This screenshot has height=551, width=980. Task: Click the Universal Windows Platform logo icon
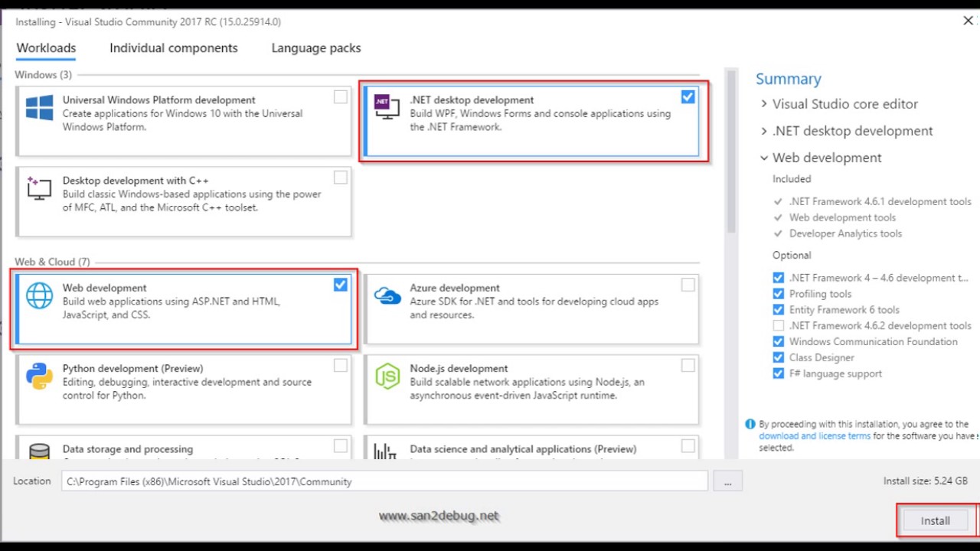[x=39, y=107]
